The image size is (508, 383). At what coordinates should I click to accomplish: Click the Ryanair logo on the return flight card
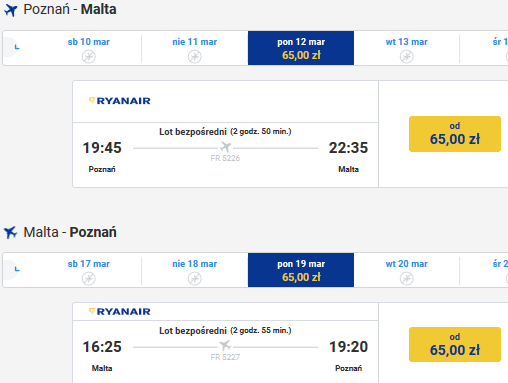(x=120, y=311)
